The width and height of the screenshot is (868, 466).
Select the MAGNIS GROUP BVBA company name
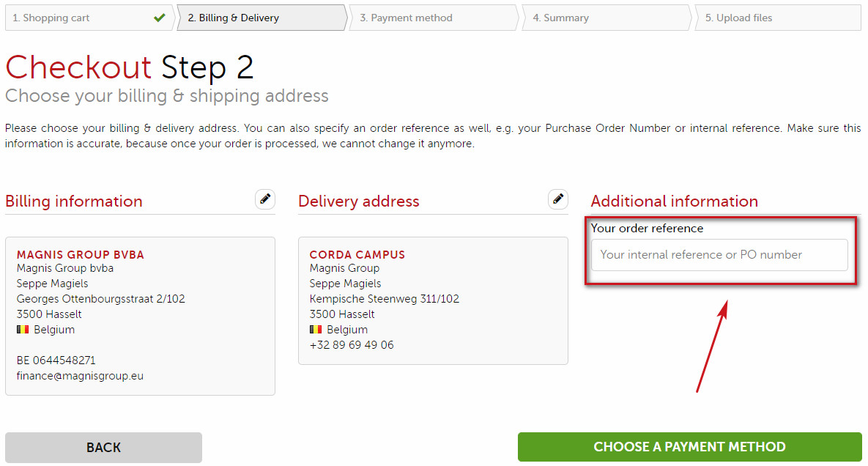pyautogui.click(x=81, y=254)
